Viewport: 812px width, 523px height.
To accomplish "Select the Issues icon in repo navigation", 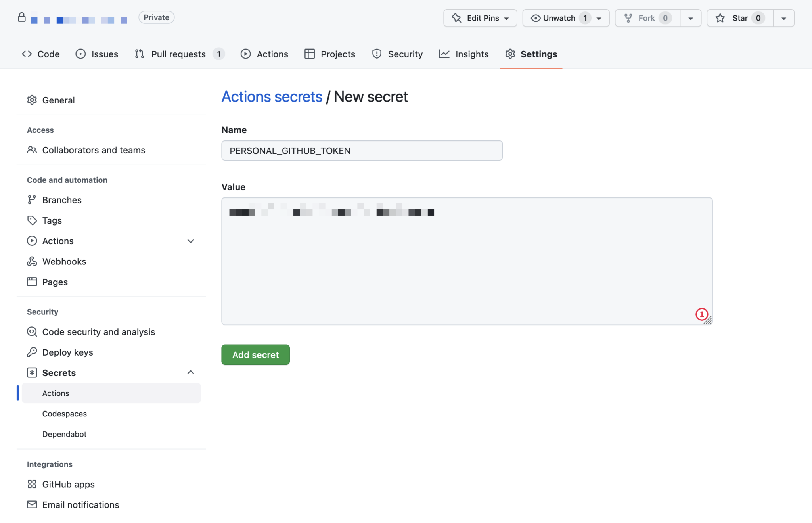I will click(x=81, y=54).
